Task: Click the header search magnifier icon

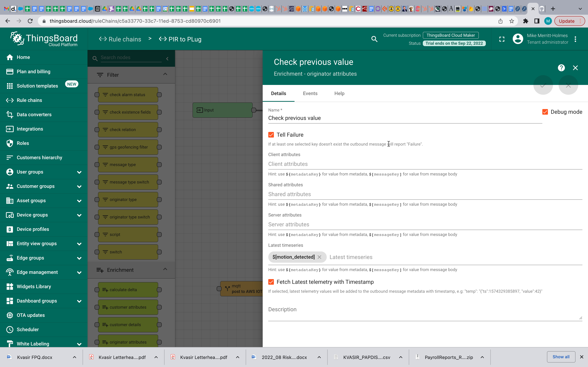Action: pyautogui.click(x=374, y=39)
